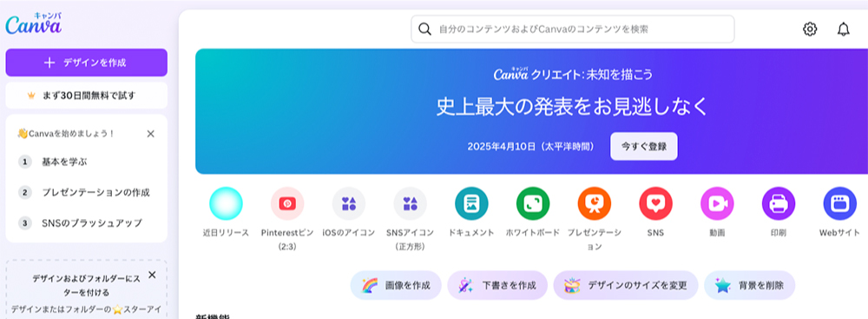Click 今すぐ登録 on the banner

click(x=644, y=147)
